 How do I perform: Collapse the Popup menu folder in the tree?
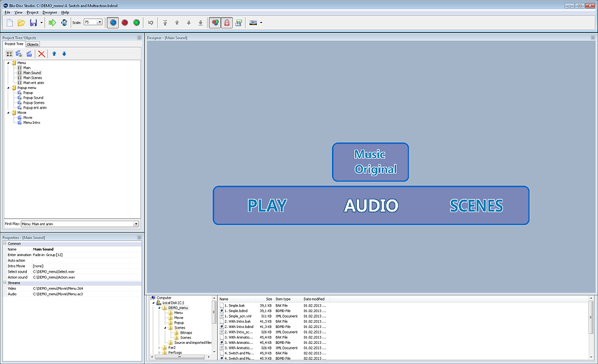click(x=9, y=88)
